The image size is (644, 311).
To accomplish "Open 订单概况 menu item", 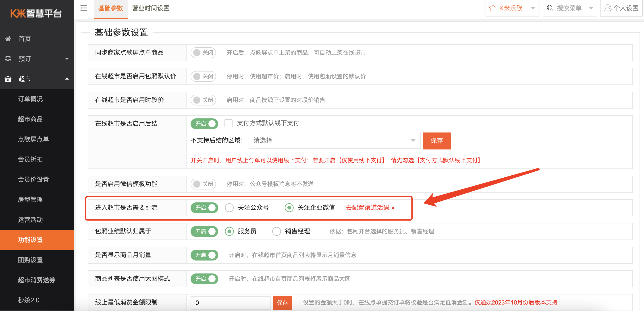I will click(37, 99).
